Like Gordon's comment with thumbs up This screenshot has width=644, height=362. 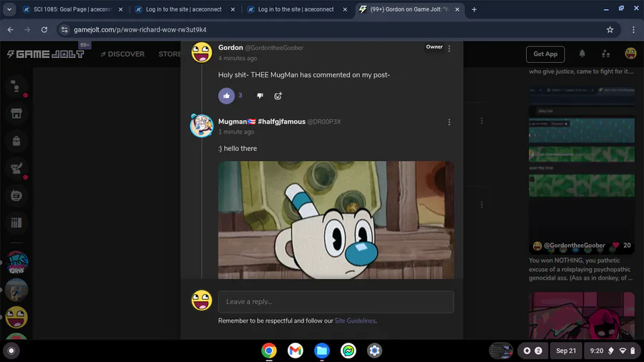(x=226, y=96)
